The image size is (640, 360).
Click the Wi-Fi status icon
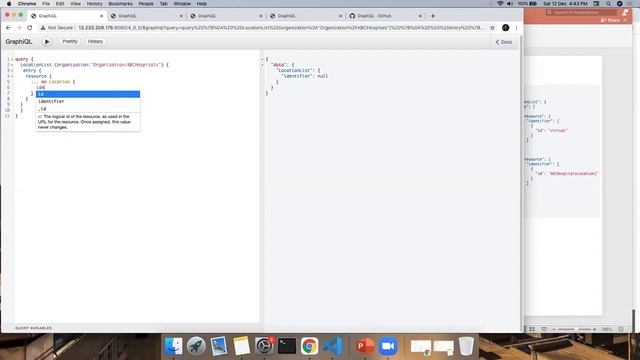(x=500, y=4)
